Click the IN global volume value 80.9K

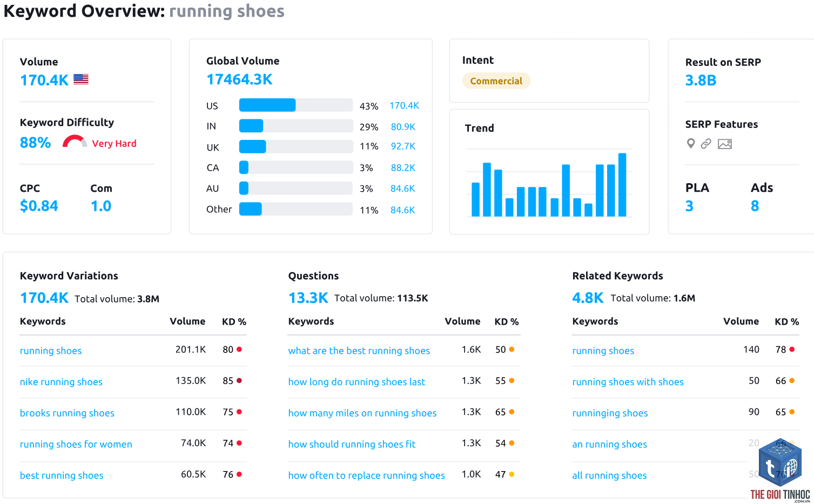click(403, 127)
